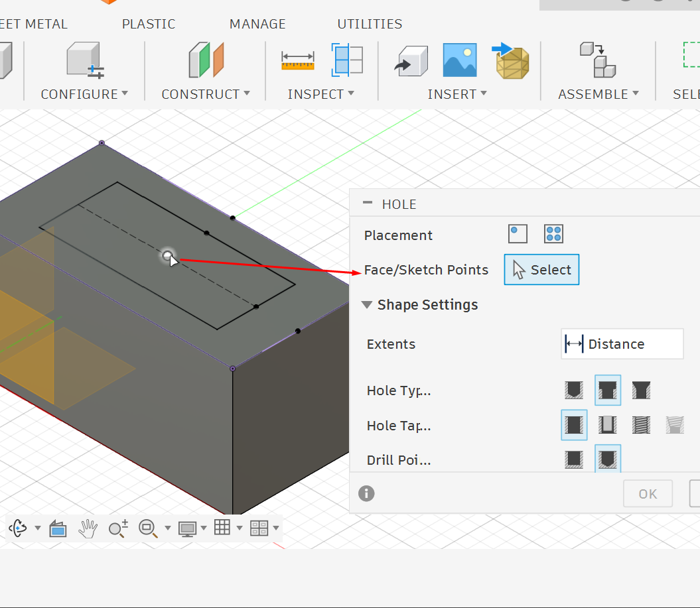
Task: Select the Simple hole tap type
Action: coord(574,425)
